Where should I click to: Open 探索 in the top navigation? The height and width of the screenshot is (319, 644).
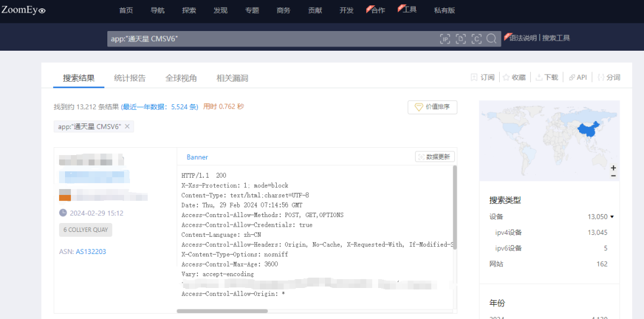pyautogui.click(x=189, y=11)
